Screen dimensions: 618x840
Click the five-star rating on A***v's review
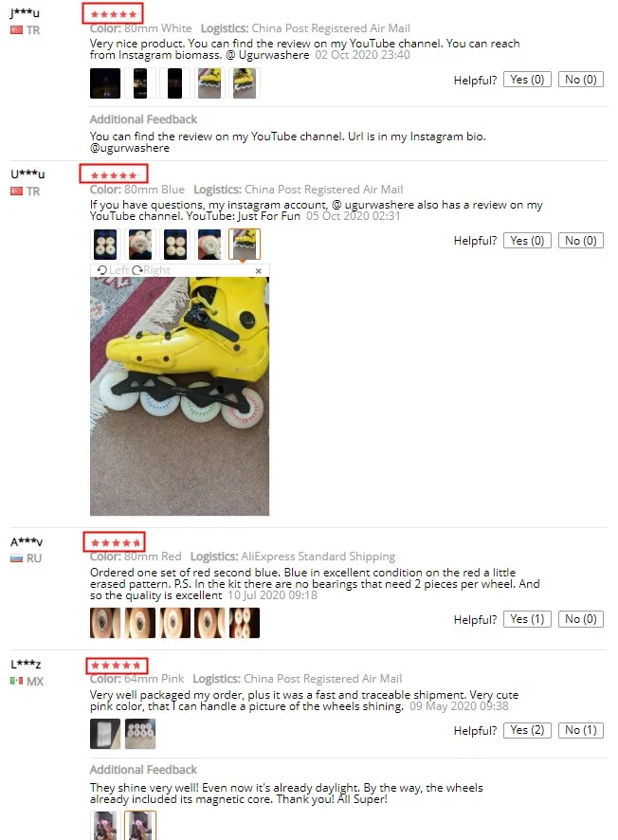tap(114, 542)
